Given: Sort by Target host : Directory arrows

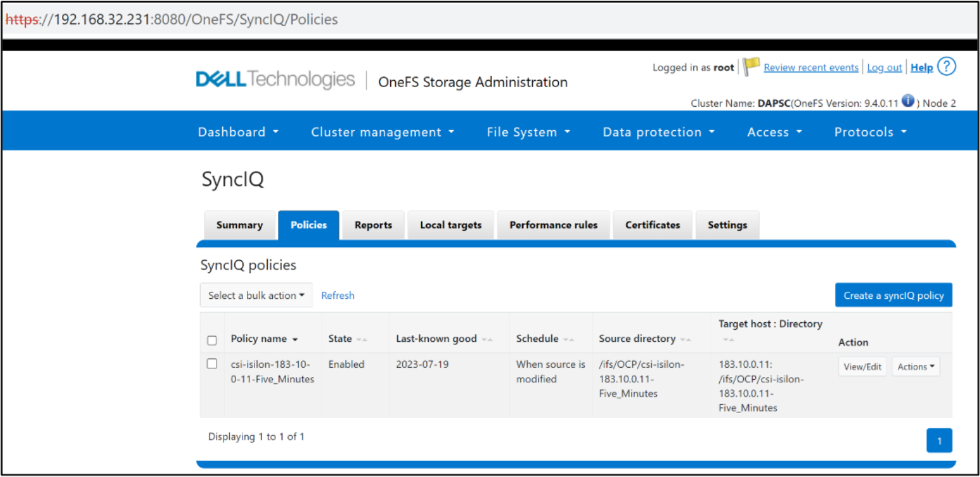Looking at the screenshot, I should tap(729, 340).
